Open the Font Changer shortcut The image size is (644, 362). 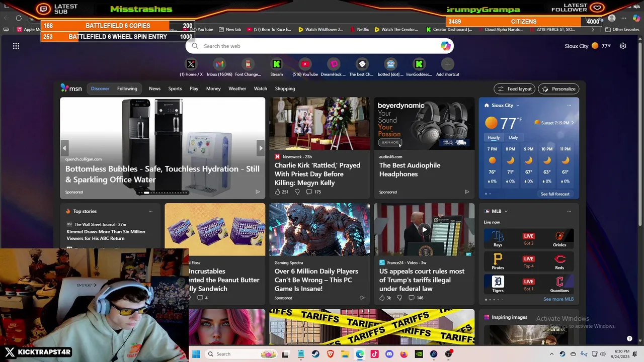pyautogui.click(x=248, y=67)
